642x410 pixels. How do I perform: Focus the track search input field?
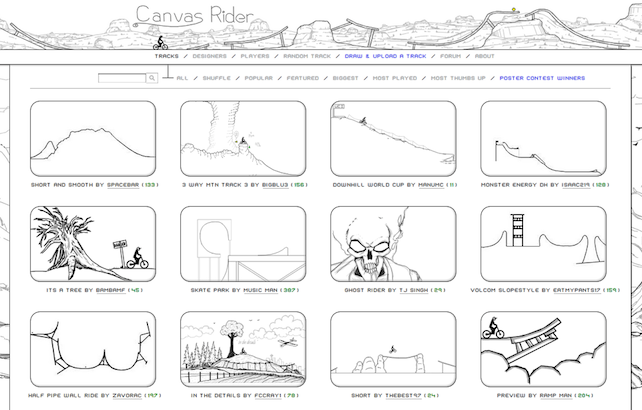[x=123, y=77]
